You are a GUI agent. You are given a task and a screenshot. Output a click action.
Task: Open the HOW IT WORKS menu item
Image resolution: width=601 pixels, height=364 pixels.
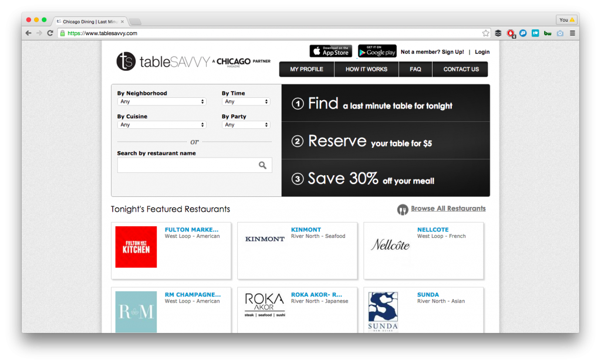[x=366, y=69]
